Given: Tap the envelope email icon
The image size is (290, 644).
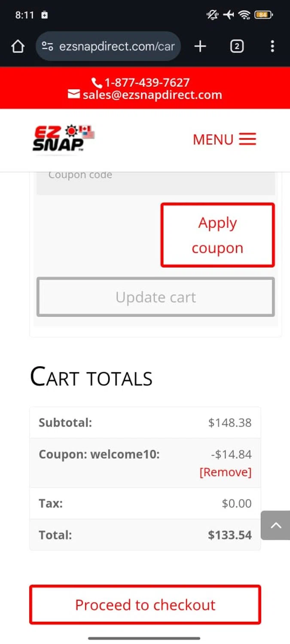Looking at the screenshot, I should coord(74,94).
